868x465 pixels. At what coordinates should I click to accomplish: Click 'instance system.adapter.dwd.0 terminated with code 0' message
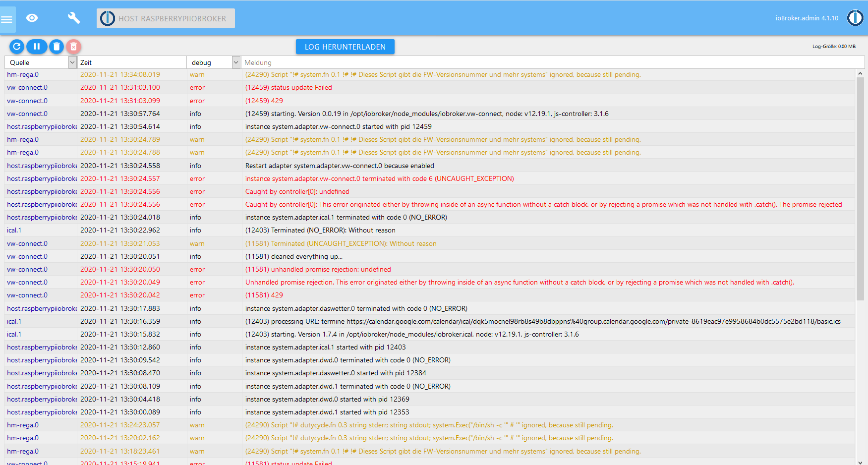tap(348, 360)
